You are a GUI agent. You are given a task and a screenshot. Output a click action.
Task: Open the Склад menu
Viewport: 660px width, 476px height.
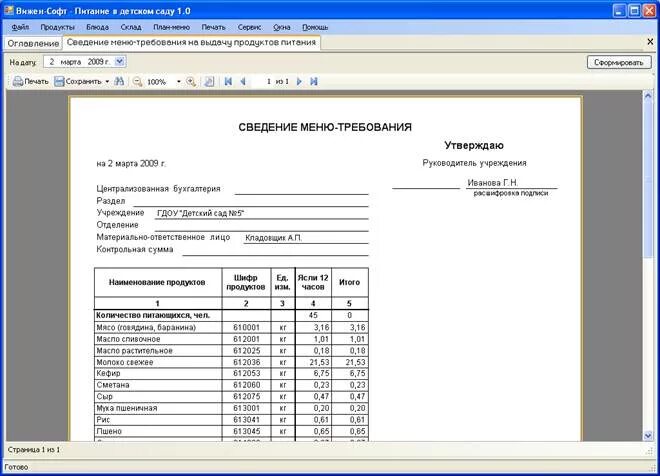pyautogui.click(x=131, y=27)
